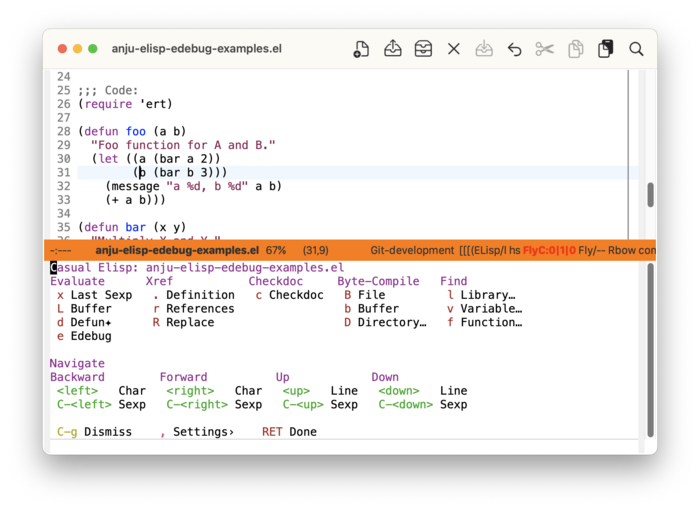Click the function name bar on line 35

[x=136, y=227]
